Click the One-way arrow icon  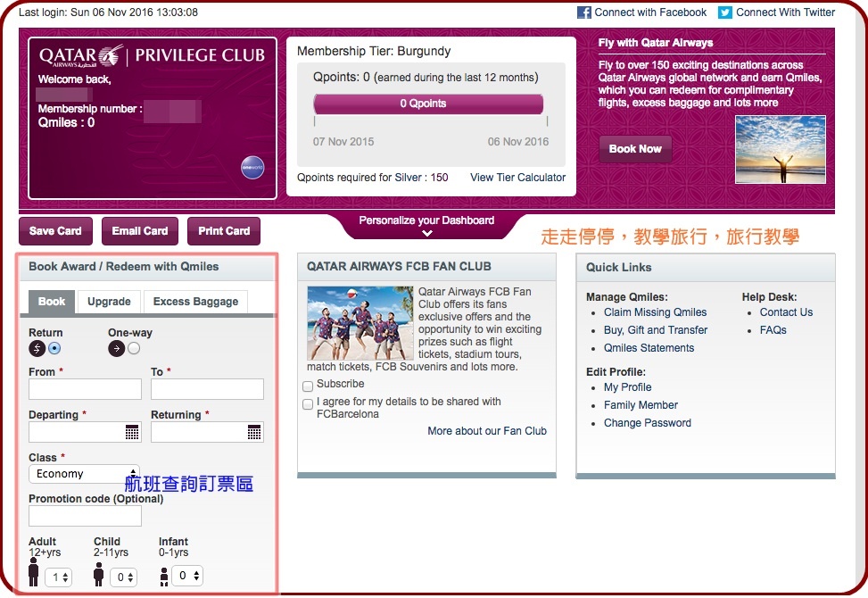(x=116, y=348)
